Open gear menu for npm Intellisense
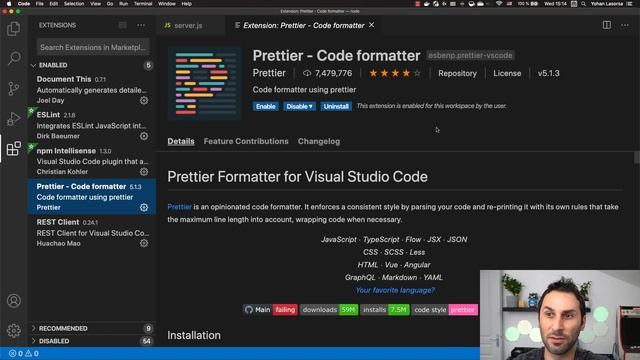Image resolution: width=640 pixels, height=360 pixels. point(144,172)
